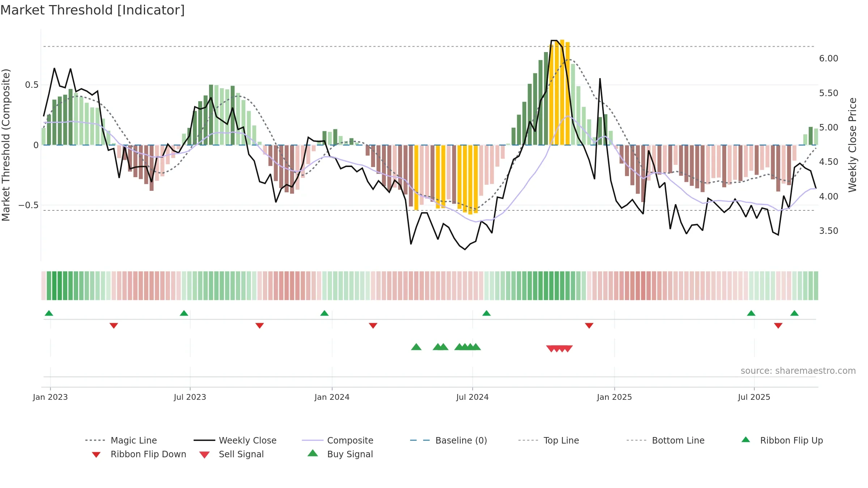Click the Jul 2024 x-axis label

(472, 397)
